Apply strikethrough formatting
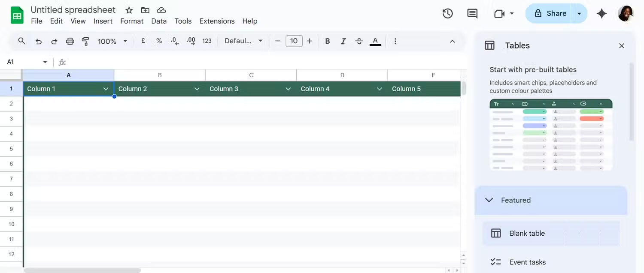 point(359,41)
